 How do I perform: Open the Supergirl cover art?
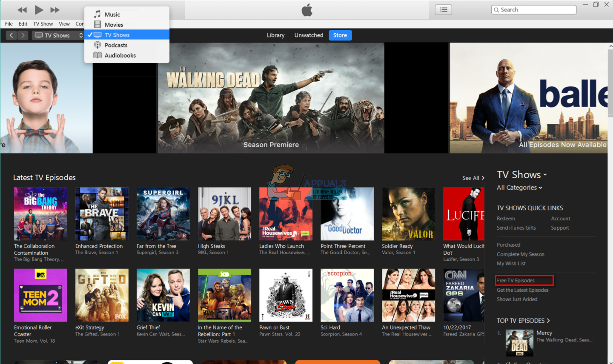(163, 214)
